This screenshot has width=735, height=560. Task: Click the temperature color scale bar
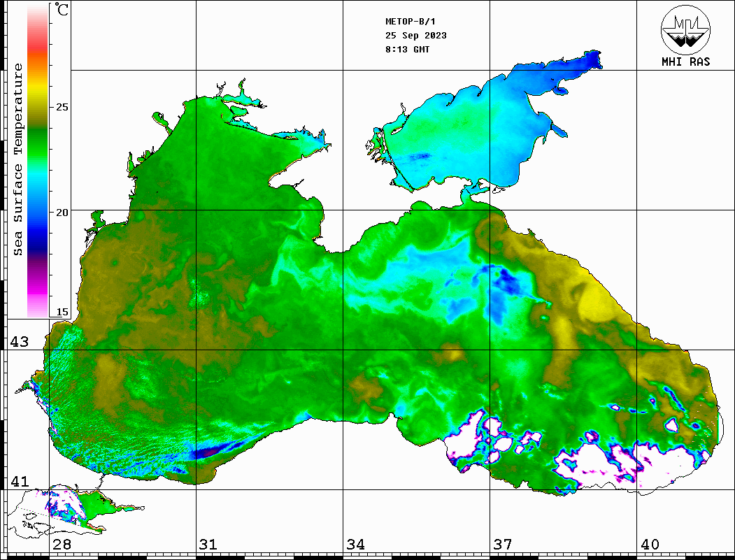pos(38,160)
